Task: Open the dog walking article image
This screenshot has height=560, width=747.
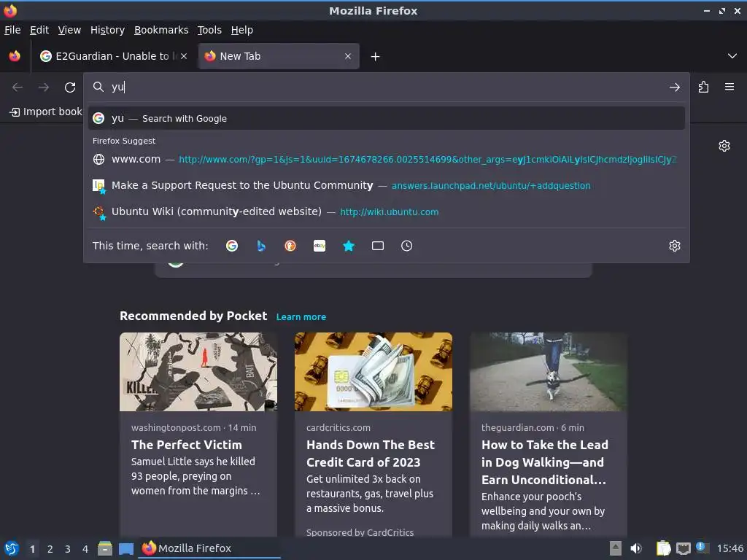Action: pyautogui.click(x=549, y=372)
